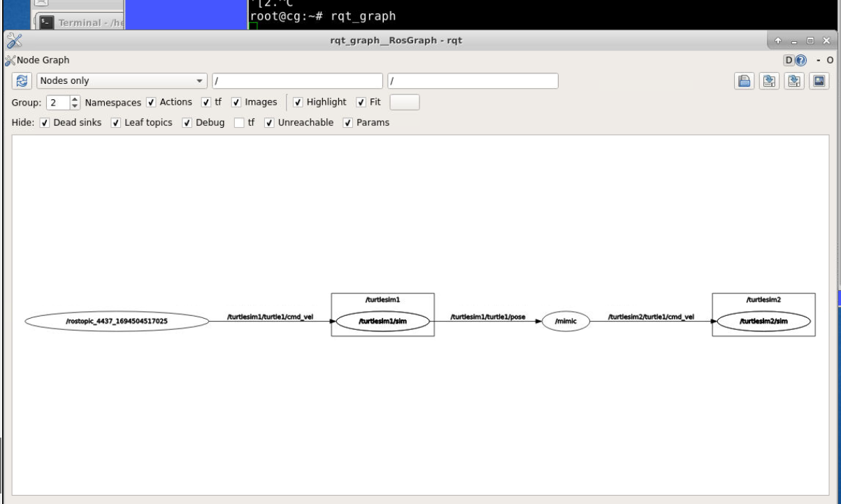Open rqt help question mark
The width and height of the screenshot is (841, 504).
800,60
